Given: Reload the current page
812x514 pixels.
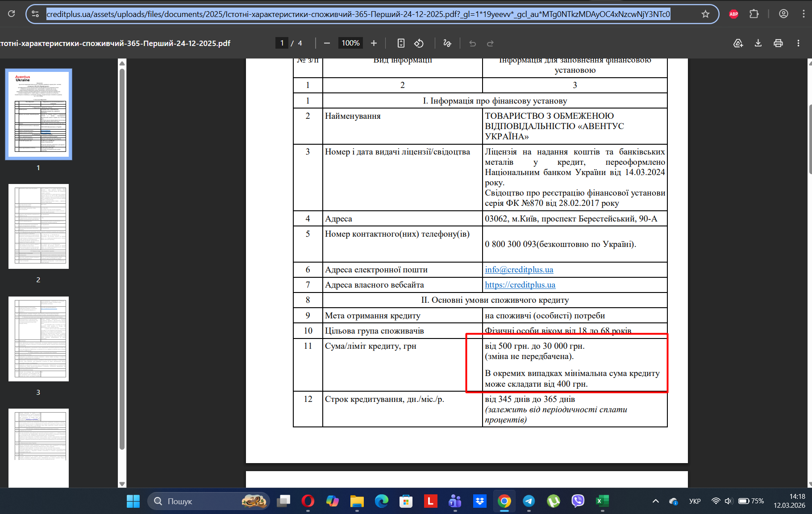Looking at the screenshot, I should 12,14.
